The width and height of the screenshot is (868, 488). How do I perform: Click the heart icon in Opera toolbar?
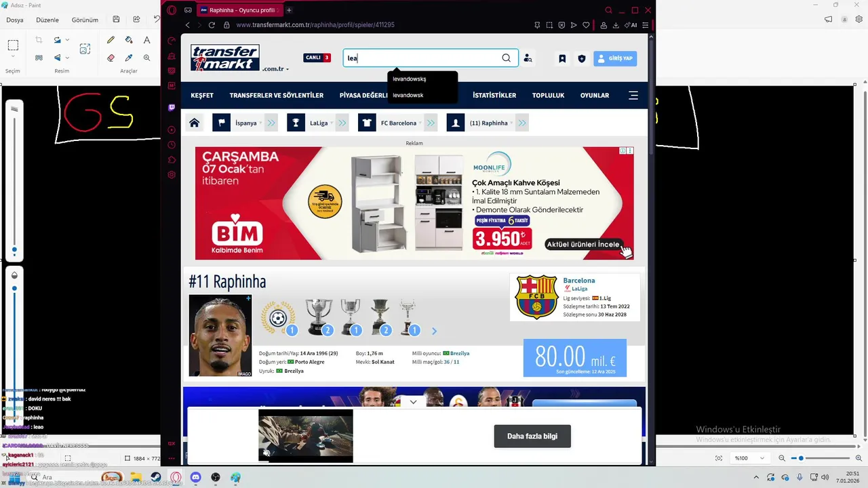(585, 25)
